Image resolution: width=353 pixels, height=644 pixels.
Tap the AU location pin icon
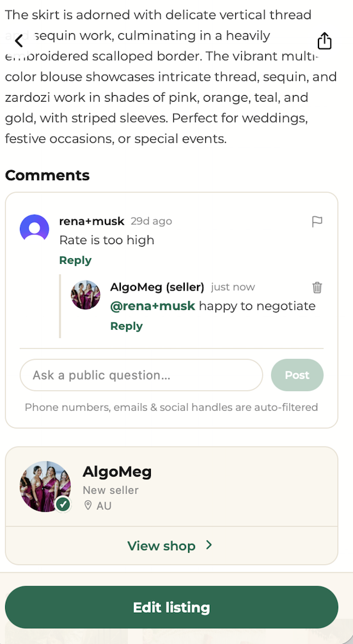[88, 505]
